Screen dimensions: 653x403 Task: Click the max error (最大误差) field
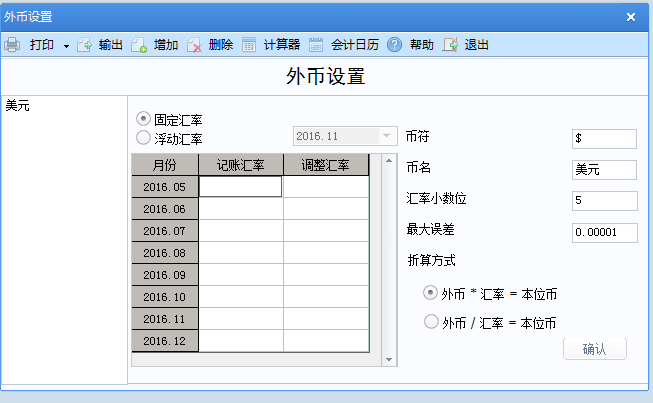(604, 232)
